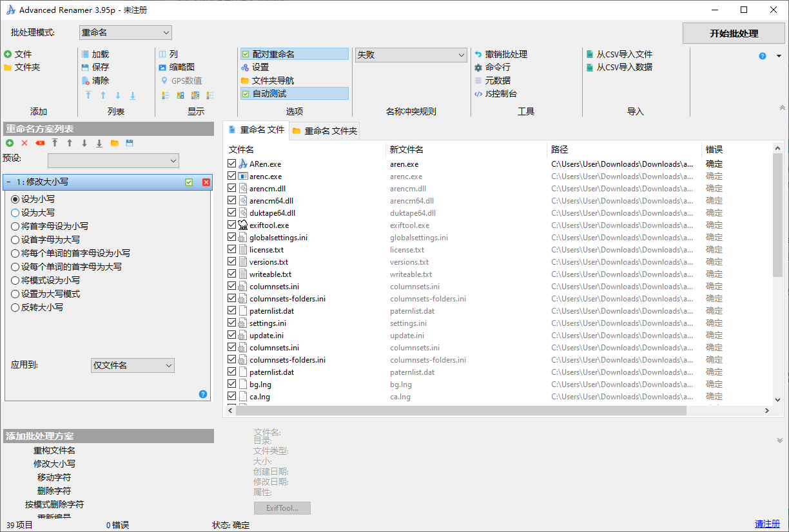Move the selected file down one in the list

(x=118, y=95)
